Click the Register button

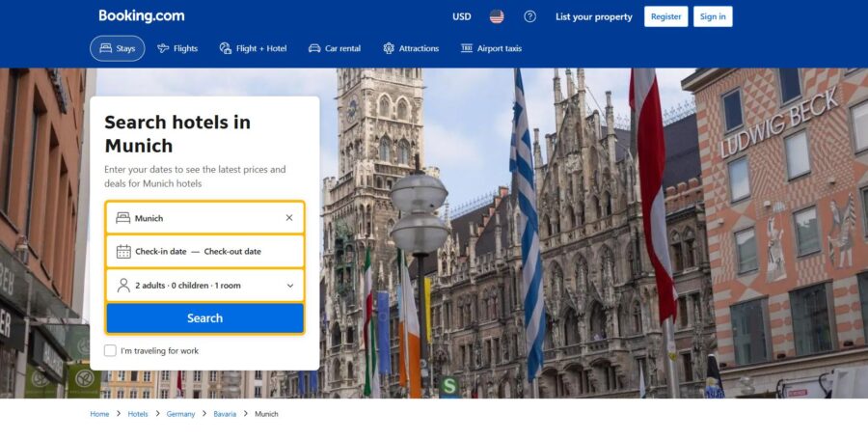(x=665, y=16)
